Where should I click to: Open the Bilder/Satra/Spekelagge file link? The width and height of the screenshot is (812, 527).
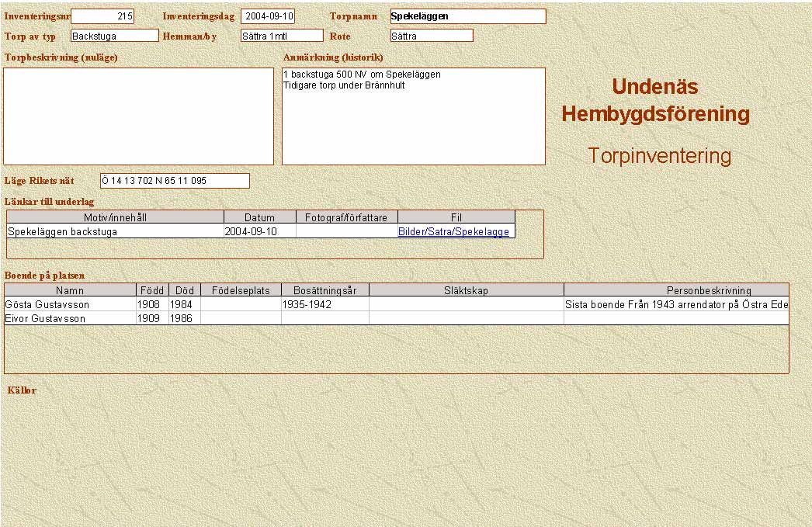453,232
